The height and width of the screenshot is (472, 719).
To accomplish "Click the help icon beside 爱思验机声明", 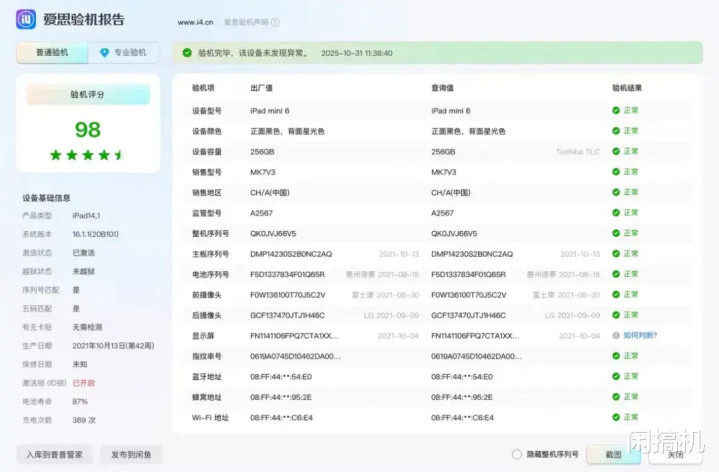I will tap(275, 22).
